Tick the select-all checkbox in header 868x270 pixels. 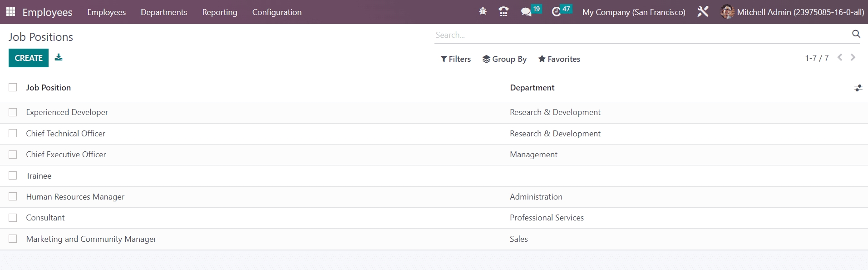point(13,87)
